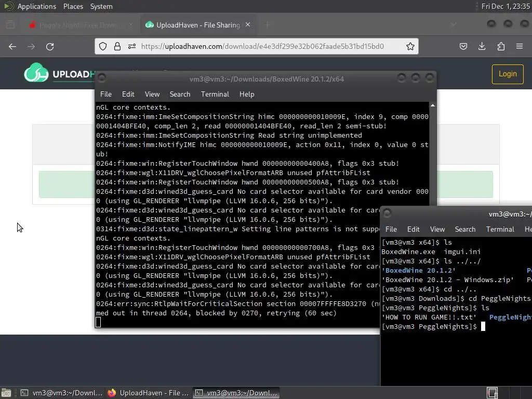Open the System menu in top panel
Screen dimensions: 532x399
[101, 6]
